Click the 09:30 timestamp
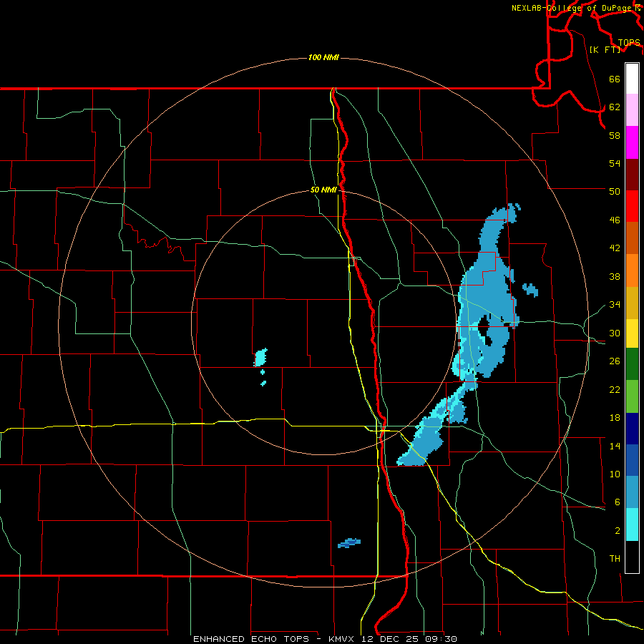The height and width of the screenshot is (644, 644). tap(441, 639)
